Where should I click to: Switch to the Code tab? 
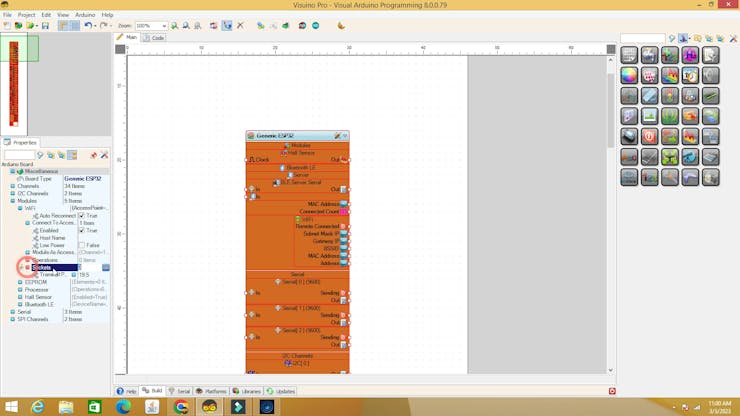[154, 38]
